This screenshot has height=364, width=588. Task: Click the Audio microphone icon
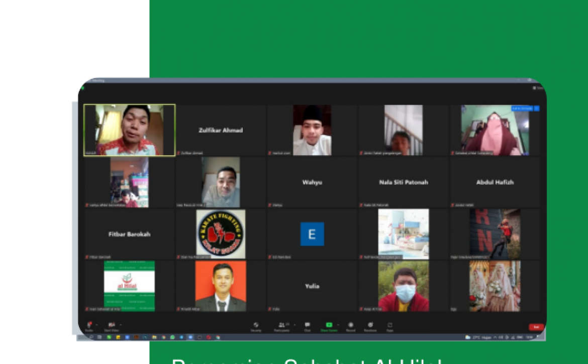[x=89, y=325]
